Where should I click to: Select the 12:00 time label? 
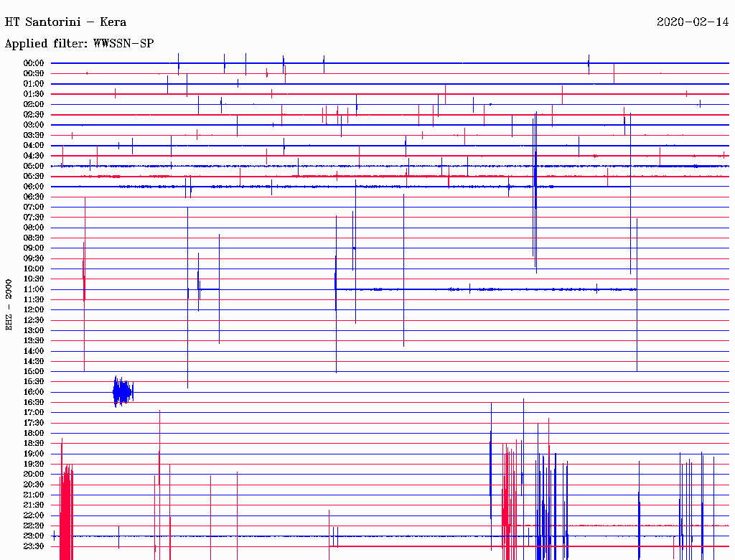tap(34, 309)
